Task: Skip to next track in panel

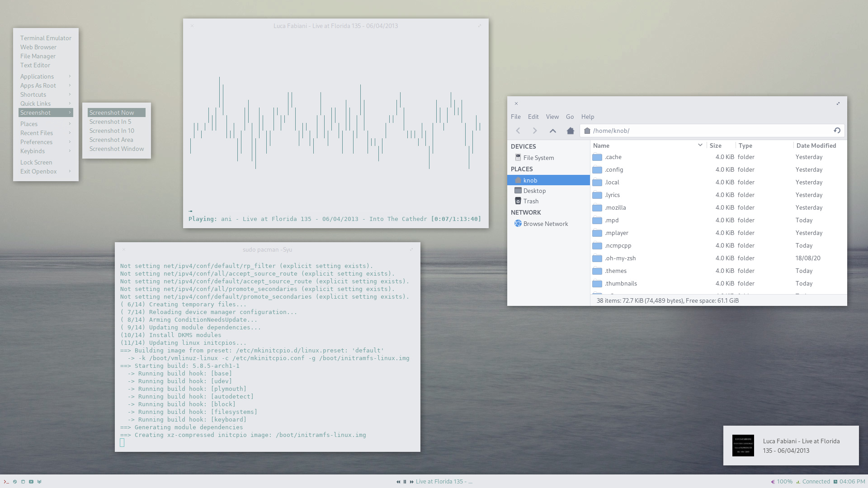Action: point(411,482)
